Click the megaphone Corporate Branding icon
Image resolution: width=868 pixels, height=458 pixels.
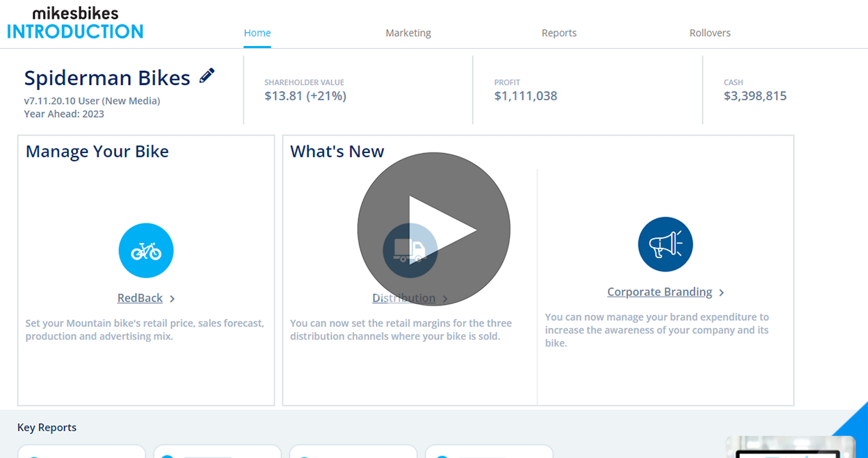pyautogui.click(x=665, y=244)
